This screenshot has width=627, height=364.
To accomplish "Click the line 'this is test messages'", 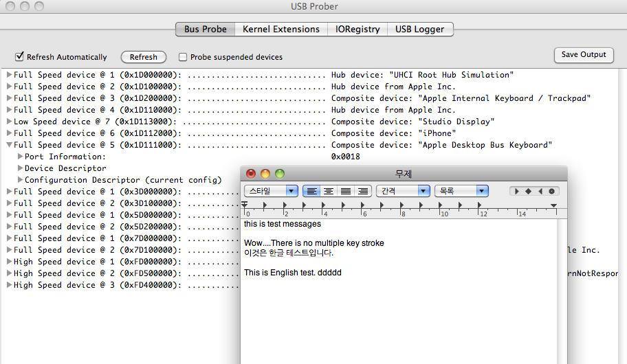I will [283, 224].
